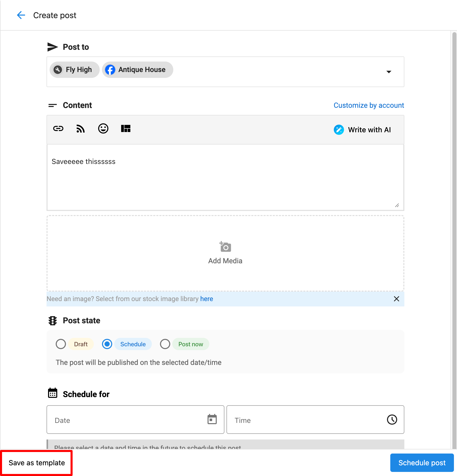Select the Post now radio button
This screenshot has height=476, width=457.
click(165, 344)
